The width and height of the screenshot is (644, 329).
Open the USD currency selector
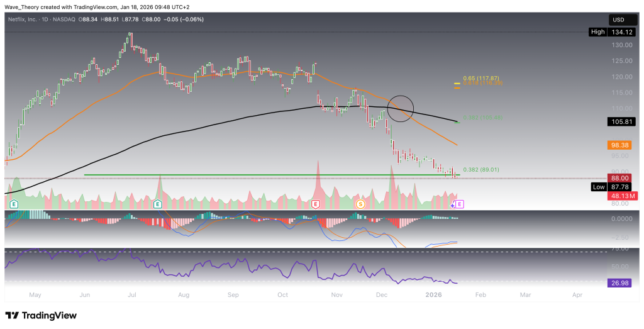pyautogui.click(x=623, y=20)
